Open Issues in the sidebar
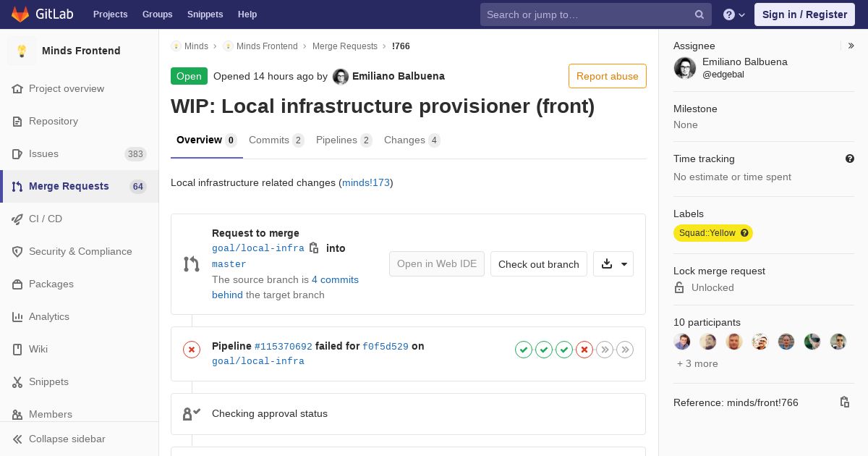 tap(43, 153)
